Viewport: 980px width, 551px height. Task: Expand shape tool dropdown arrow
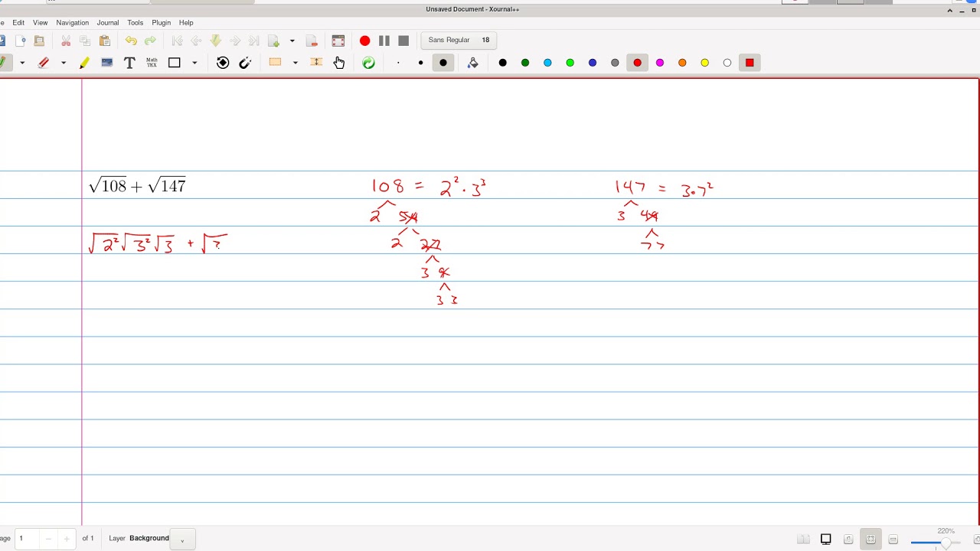[x=194, y=63]
